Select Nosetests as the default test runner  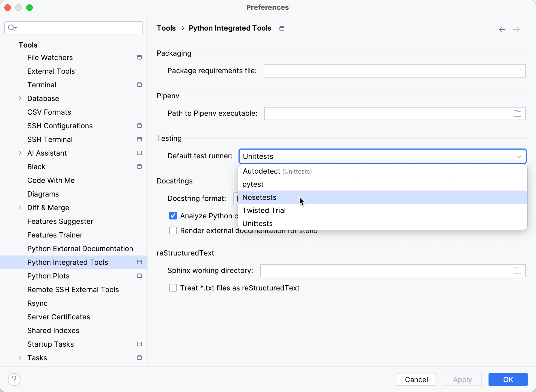coord(259,197)
